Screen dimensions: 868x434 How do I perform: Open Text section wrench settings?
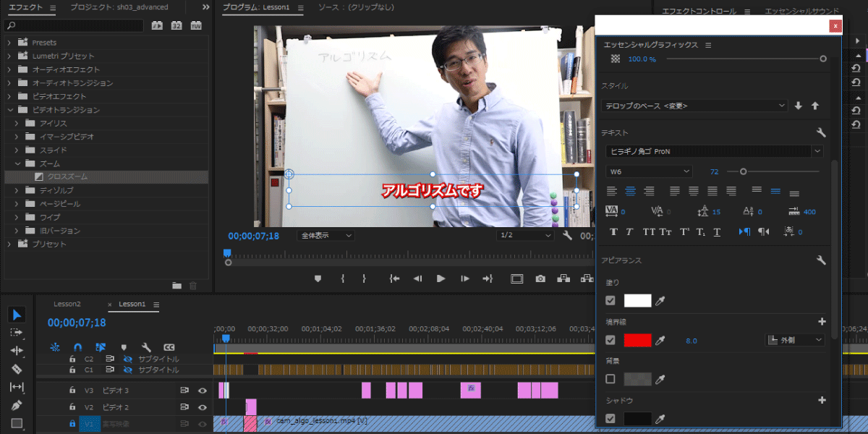[821, 133]
